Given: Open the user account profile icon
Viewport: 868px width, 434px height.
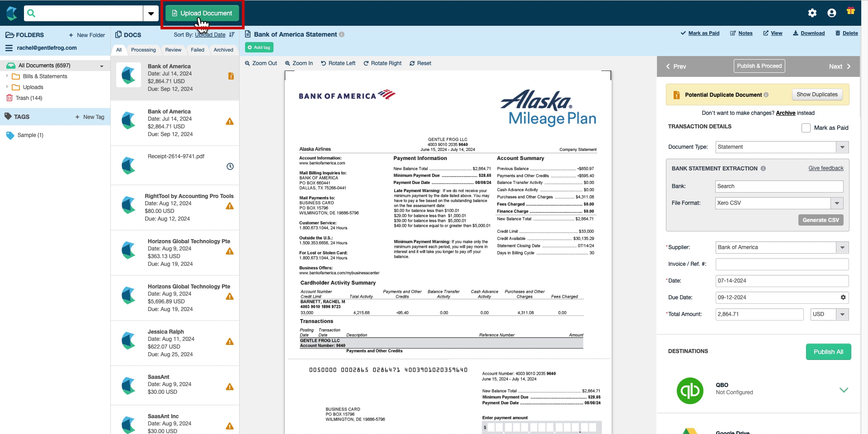Looking at the screenshot, I should point(831,13).
